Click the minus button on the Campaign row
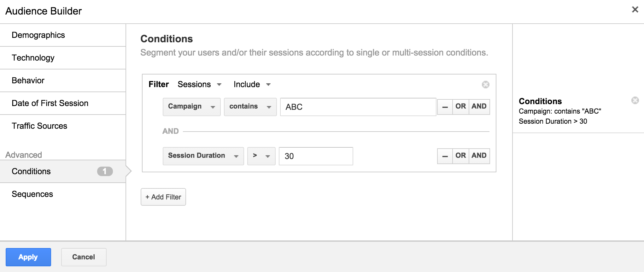Image resolution: width=644 pixels, height=272 pixels. point(445,107)
